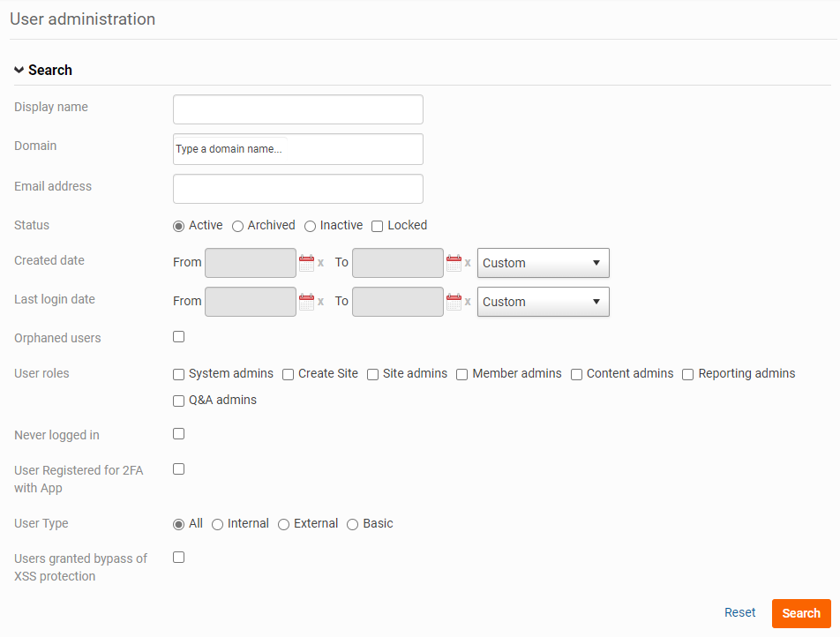Clear the Created date To value
Screen dimensions: 840x637
(468, 263)
